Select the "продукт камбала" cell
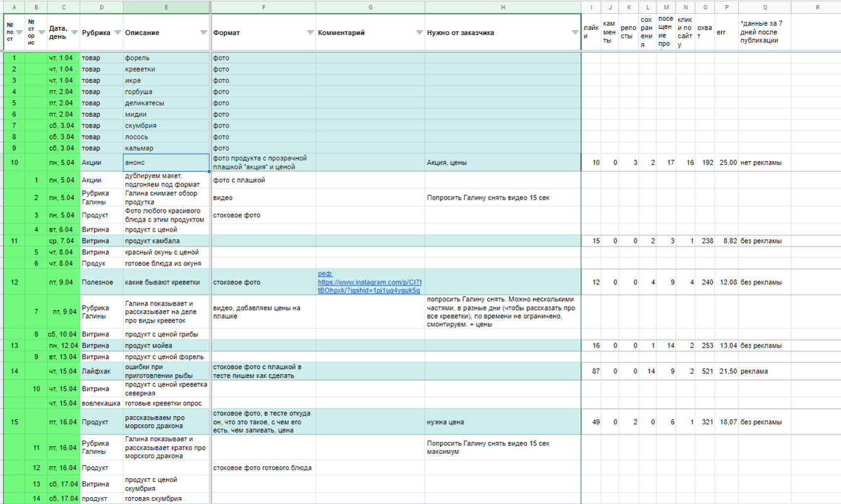 pos(166,240)
